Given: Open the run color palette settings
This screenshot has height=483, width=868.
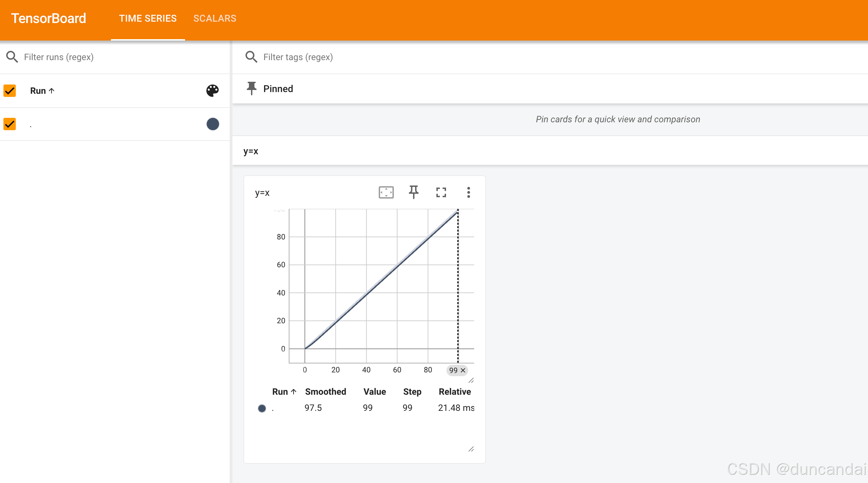Looking at the screenshot, I should pyautogui.click(x=213, y=91).
